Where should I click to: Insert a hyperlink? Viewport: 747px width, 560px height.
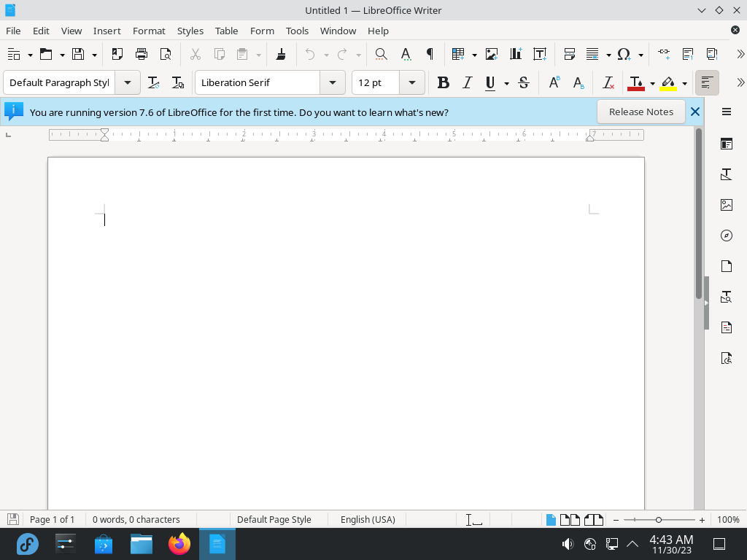[x=664, y=54]
